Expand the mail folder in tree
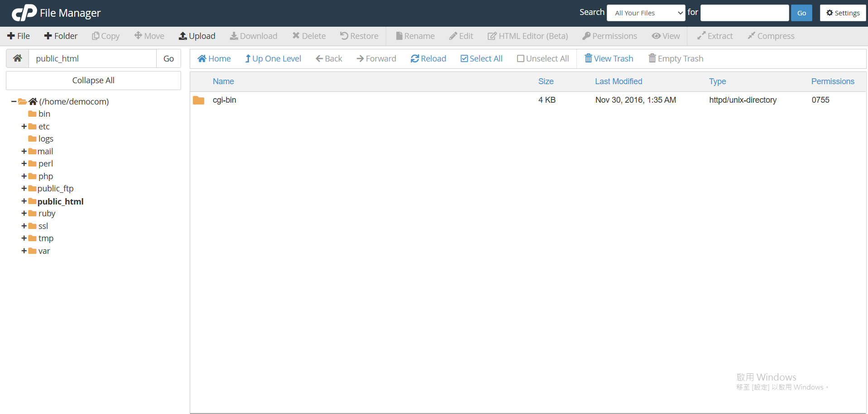The height and width of the screenshot is (414, 868). click(x=24, y=152)
